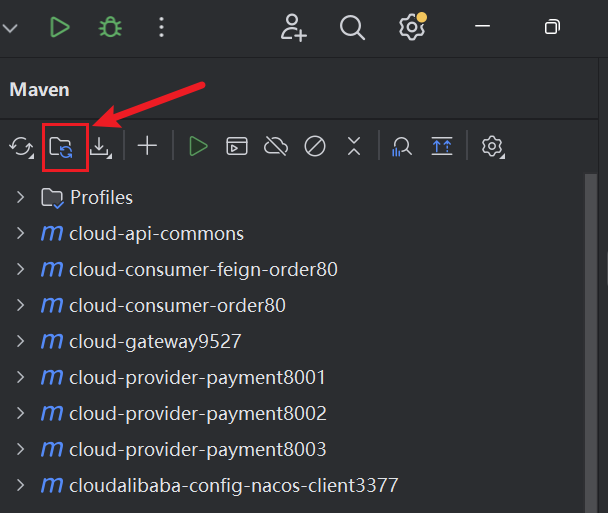Screen dimensions: 608x513
Task: Open Analyze Dependencies magnifier-chart icon
Action: tap(401, 147)
